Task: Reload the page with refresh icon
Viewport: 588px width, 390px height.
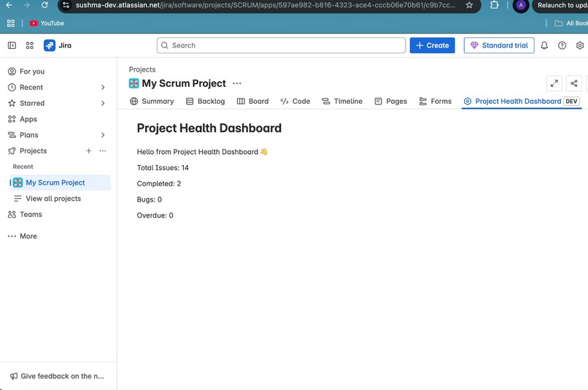Action: pos(45,5)
